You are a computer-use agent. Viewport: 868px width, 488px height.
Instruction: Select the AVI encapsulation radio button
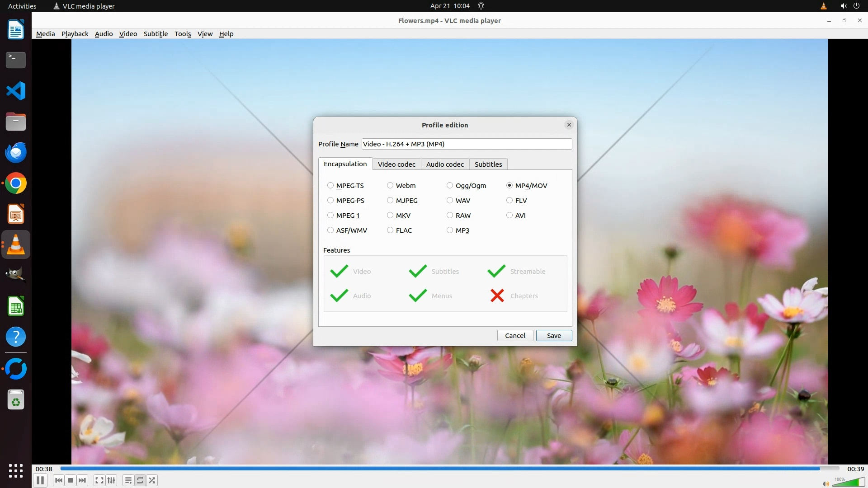coord(509,216)
